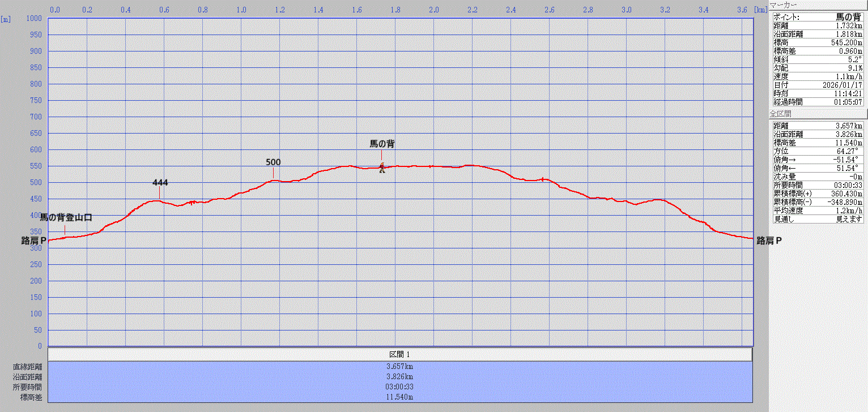This screenshot has width=868, height=412.
Task: Select the 平均速度 1.2km/h row
Action: [818, 211]
